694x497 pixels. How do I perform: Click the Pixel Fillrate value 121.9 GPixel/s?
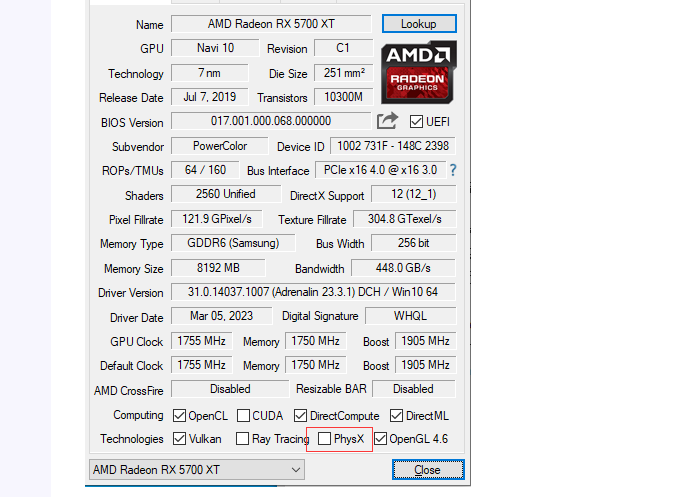click(x=217, y=219)
